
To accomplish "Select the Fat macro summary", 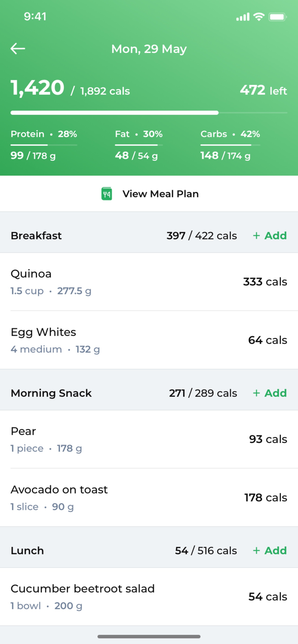I will 138,145.
